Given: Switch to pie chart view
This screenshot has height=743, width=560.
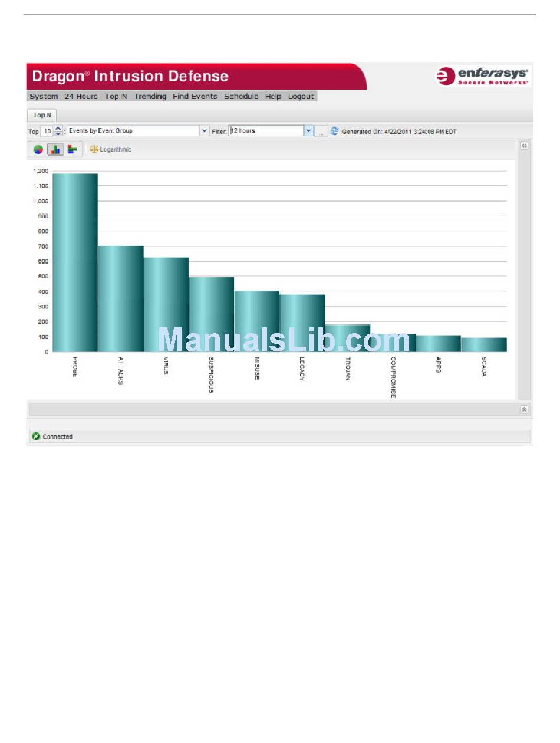Looking at the screenshot, I should (x=38, y=149).
